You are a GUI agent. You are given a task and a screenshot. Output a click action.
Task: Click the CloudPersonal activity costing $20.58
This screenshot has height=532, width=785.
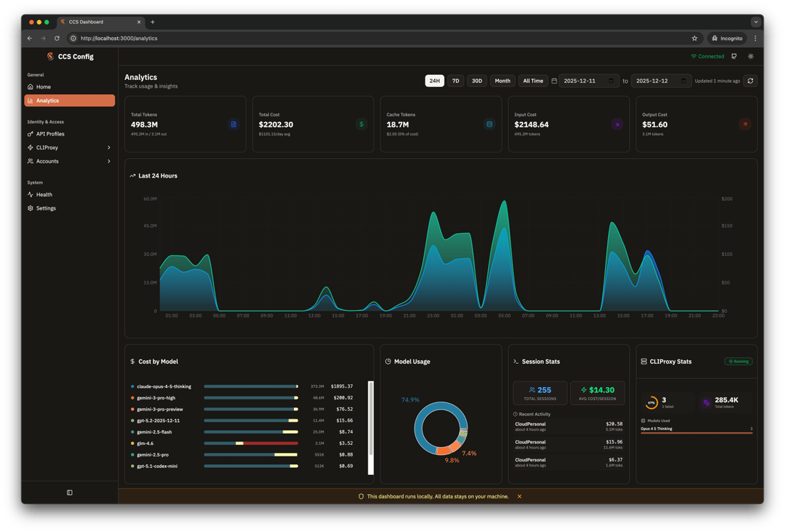click(569, 426)
